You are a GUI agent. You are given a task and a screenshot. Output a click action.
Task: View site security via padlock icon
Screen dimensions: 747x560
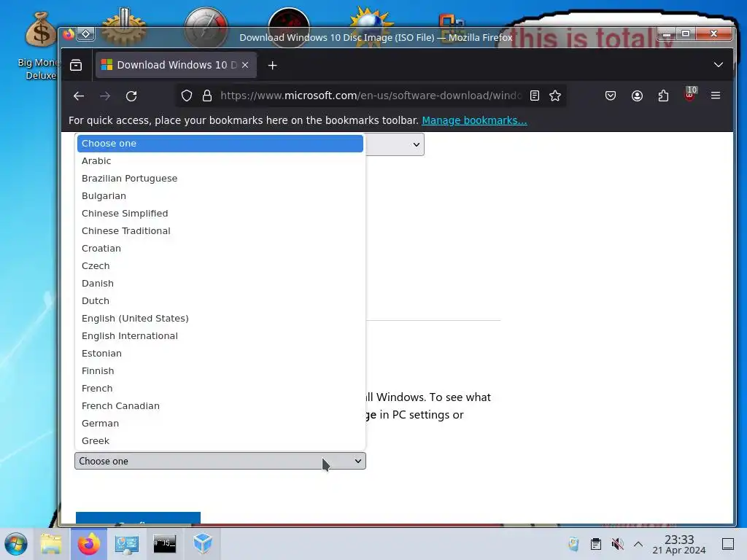pos(206,96)
